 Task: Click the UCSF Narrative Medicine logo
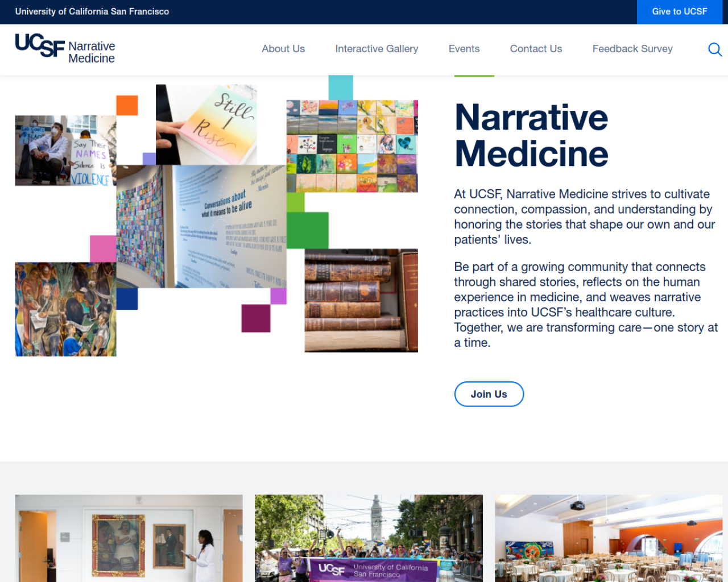pyautogui.click(x=65, y=49)
